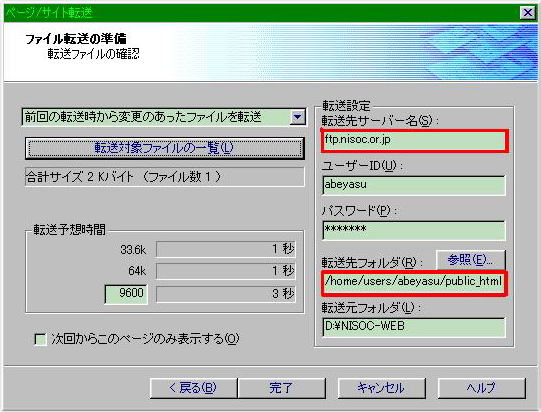The width and height of the screenshot is (541, 412).
Task: Close the ページ/サイト転送 dialog
Action: click(528, 13)
